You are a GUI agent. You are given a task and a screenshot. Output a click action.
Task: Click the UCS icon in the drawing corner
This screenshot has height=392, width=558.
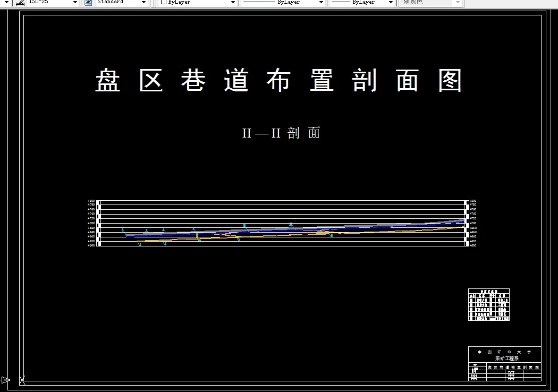coord(21,379)
